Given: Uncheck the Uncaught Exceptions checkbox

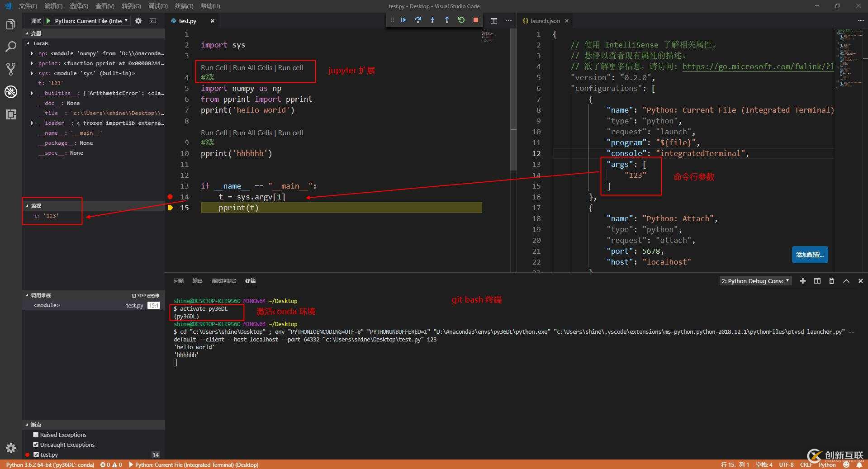Looking at the screenshot, I should coord(37,445).
